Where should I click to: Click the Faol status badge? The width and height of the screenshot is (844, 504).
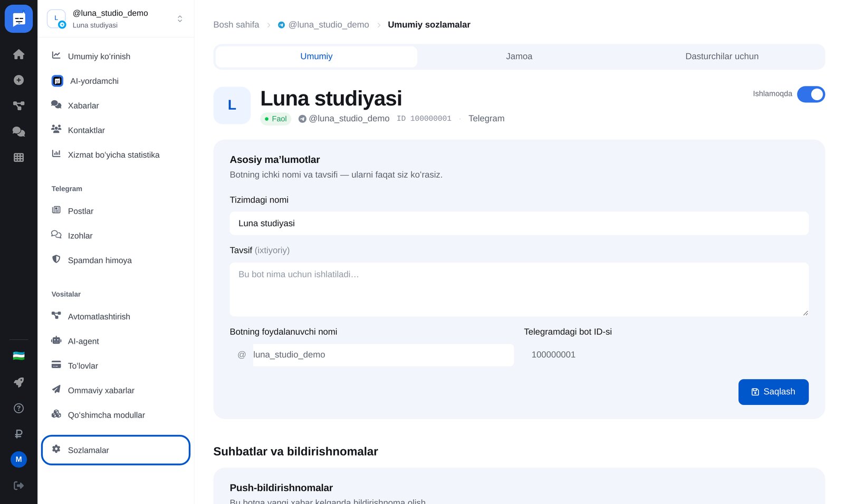point(276,119)
